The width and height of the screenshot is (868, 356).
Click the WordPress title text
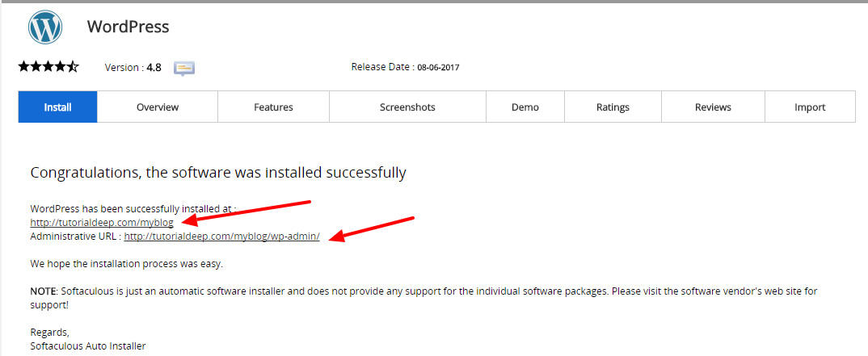click(x=128, y=27)
